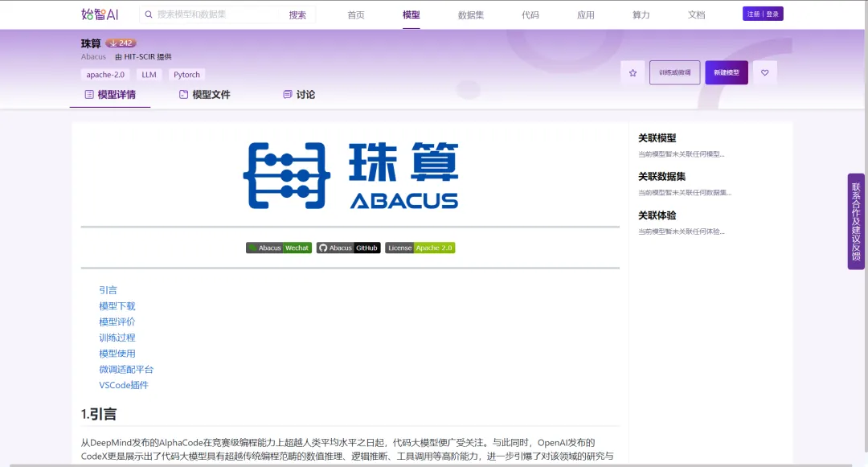The width and height of the screenshot is (868, 467).
Task: Jump to the 训练过程 section link
Action: (117, 338)
